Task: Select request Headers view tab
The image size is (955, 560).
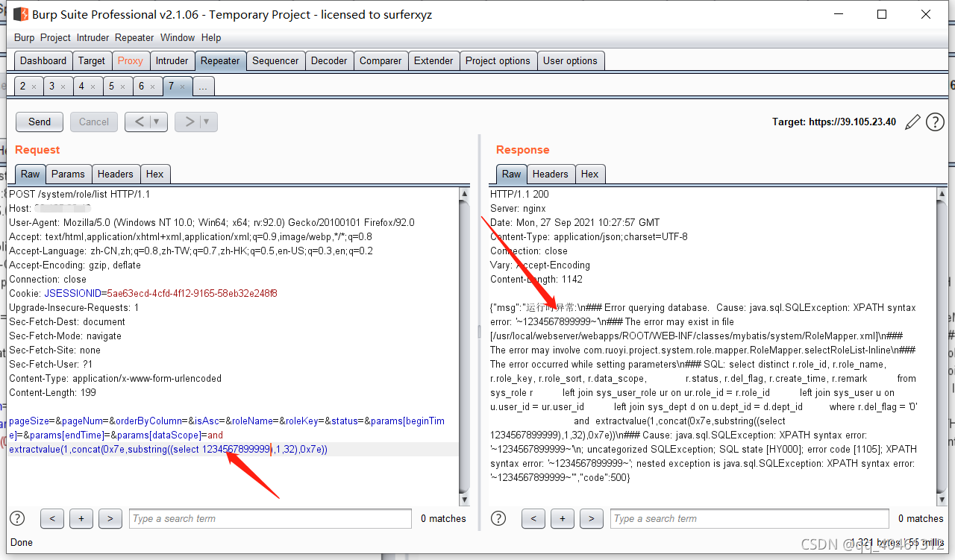Action: pos(116,174)
